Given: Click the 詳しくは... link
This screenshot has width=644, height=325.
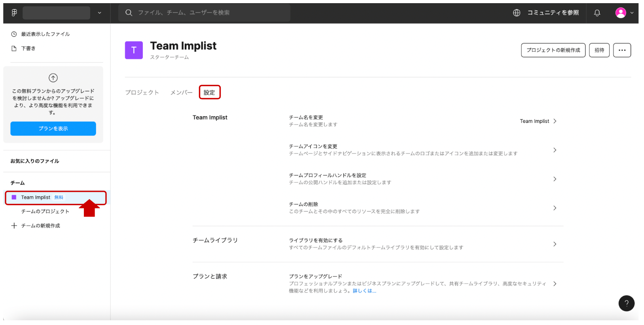Looking at the screenshot, I should [x=364, y=291].
